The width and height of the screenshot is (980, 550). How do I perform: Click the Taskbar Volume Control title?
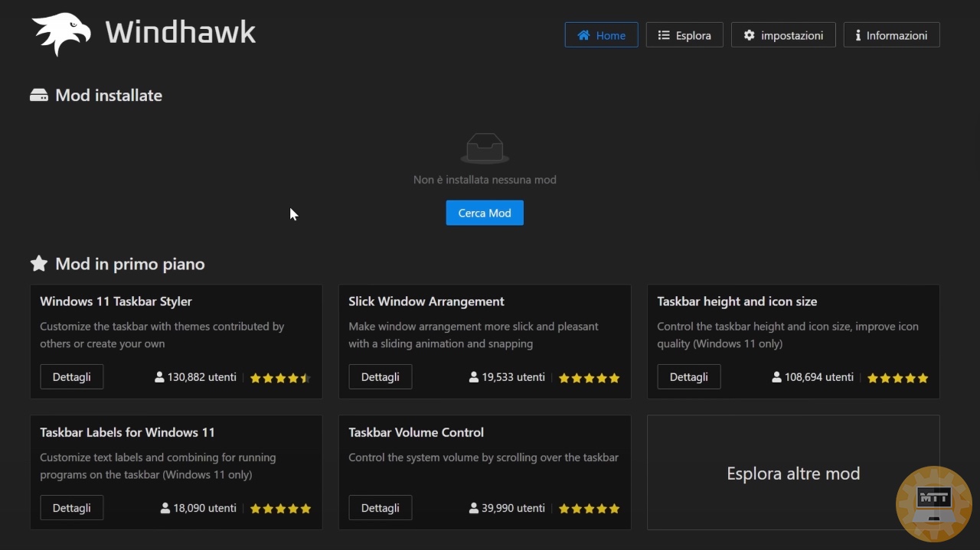(416, 432)
